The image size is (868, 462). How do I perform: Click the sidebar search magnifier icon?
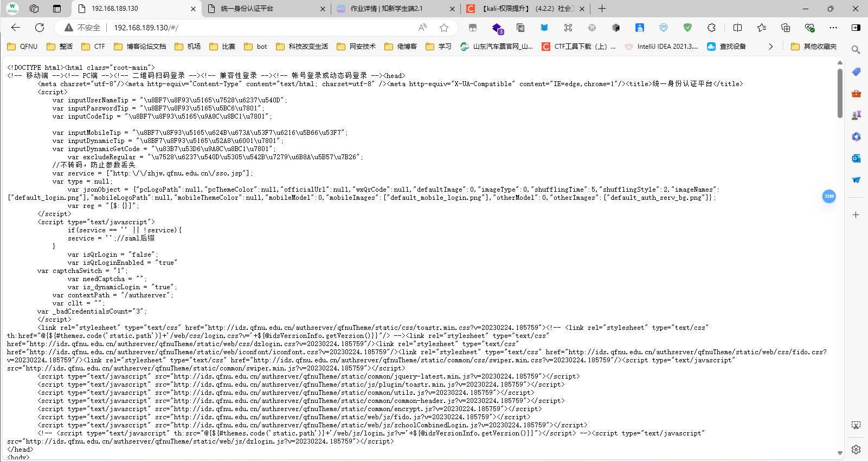856,50
